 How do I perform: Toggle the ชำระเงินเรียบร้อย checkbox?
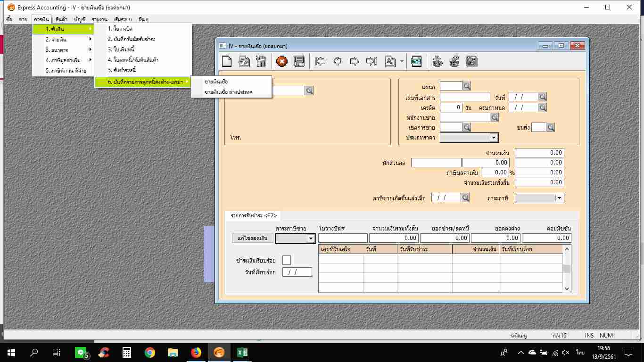(x=287, y=260)
